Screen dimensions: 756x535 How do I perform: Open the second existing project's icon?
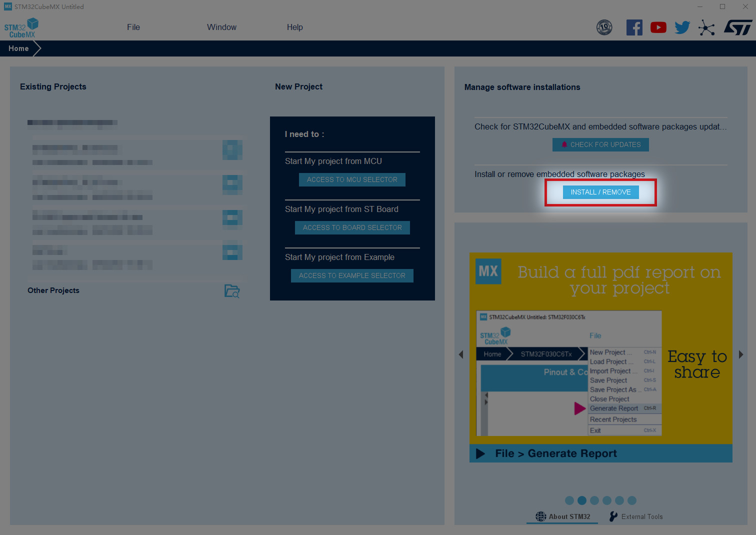tap(232, 185)
